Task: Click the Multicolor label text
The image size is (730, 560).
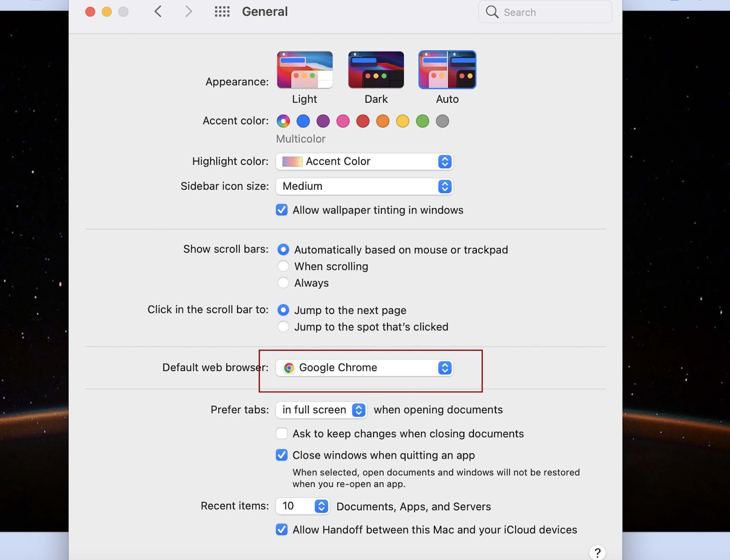Action: click(x=301, y=139)
